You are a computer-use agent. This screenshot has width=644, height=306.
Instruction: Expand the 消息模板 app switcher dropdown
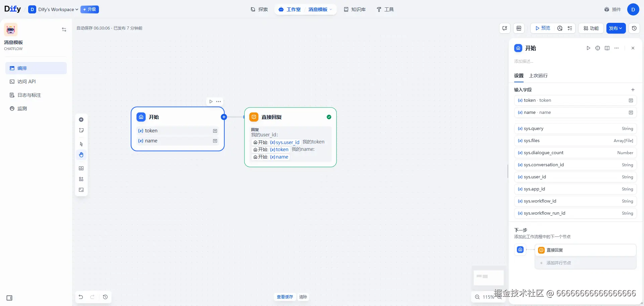pos(320,9)
